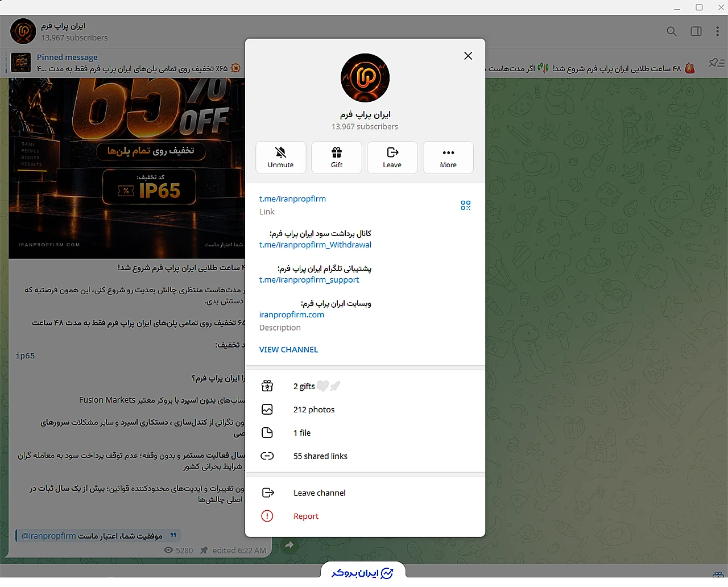
Task: Search in this chat
Action: tap(672, 31)
